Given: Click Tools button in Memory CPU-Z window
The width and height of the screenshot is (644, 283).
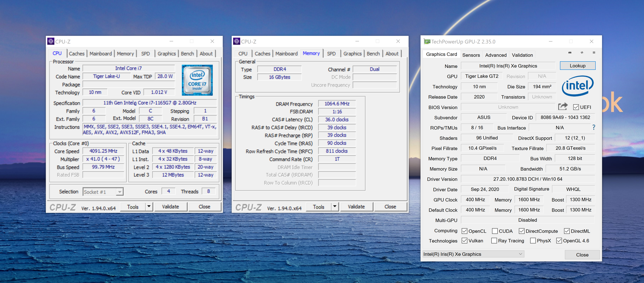Looking at the screenshot, I should (319, 207).
